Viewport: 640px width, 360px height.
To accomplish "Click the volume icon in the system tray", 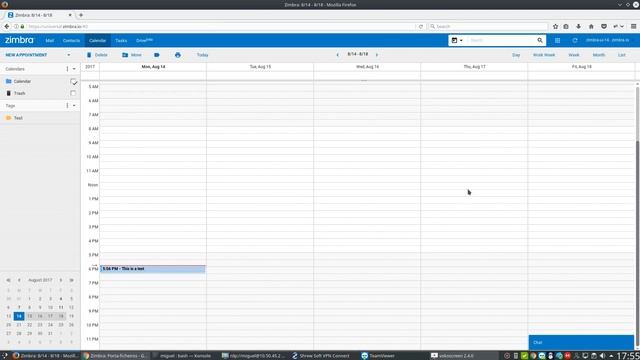I will coord(602,356).
